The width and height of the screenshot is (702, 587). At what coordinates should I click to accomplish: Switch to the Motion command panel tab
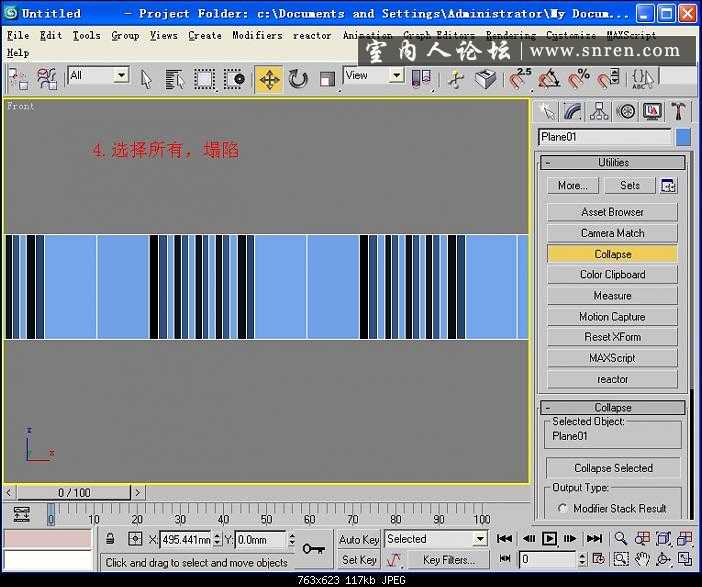(x=626, y=111)
